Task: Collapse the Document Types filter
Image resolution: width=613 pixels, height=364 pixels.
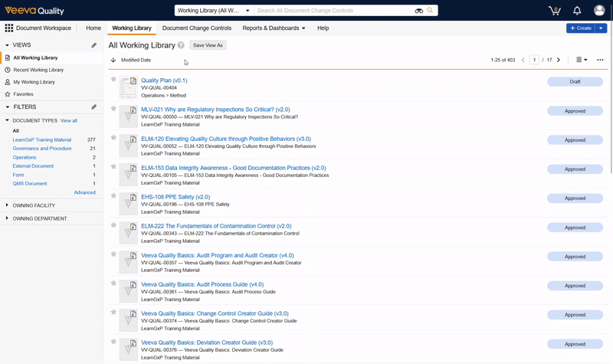Action: [7, 120]
